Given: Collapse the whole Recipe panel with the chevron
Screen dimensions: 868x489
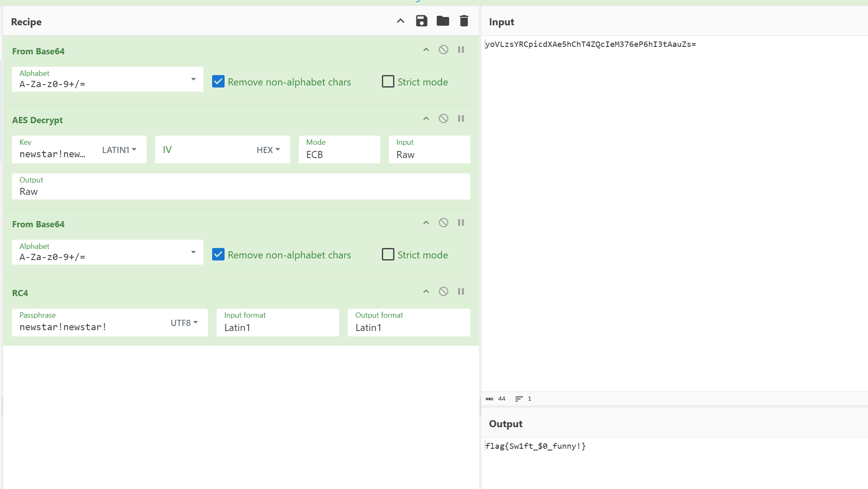Looking at the screenshot, I should click(400, 21).
